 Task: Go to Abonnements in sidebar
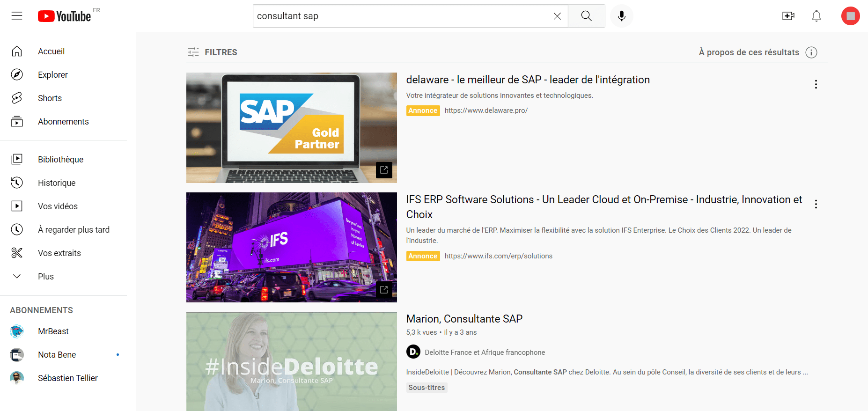click(x=64, y=121)
